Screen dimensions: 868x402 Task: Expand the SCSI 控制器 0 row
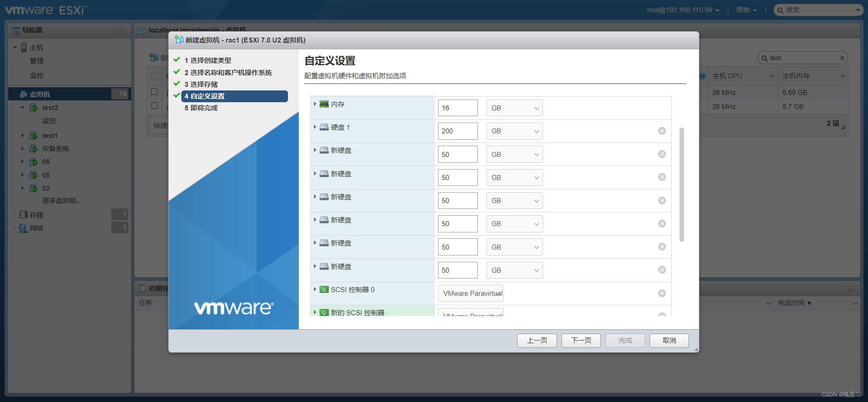[315, 289]
